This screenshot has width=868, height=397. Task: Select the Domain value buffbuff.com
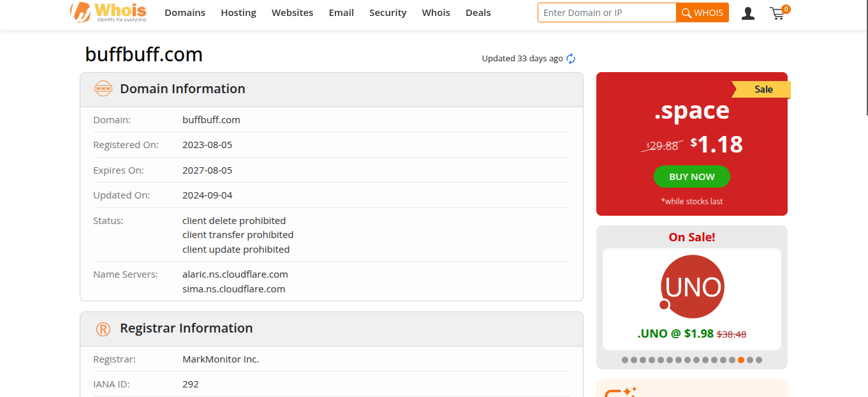211,120
